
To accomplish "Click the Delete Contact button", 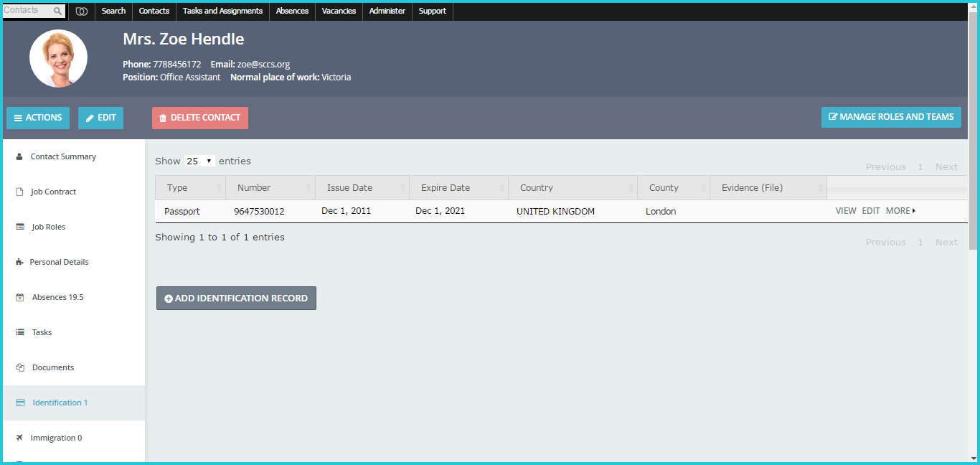I will click(x=200, y=118).
